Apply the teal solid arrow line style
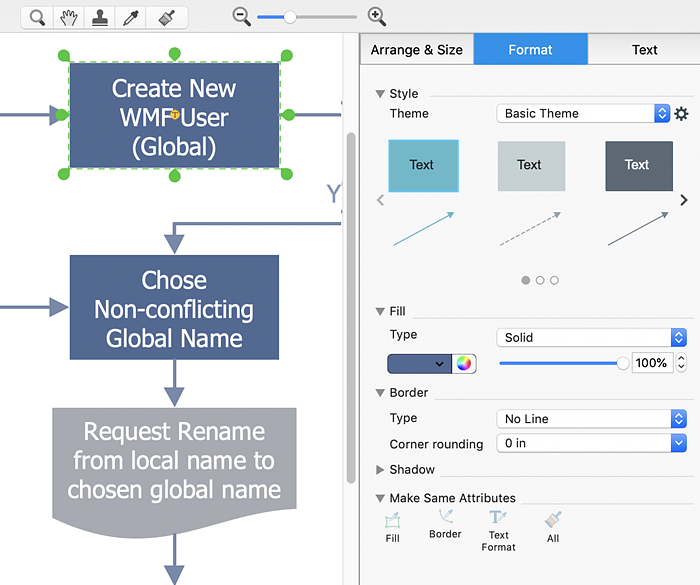The height and width of the screenshot is (585, 700). [x=424, y=229]
